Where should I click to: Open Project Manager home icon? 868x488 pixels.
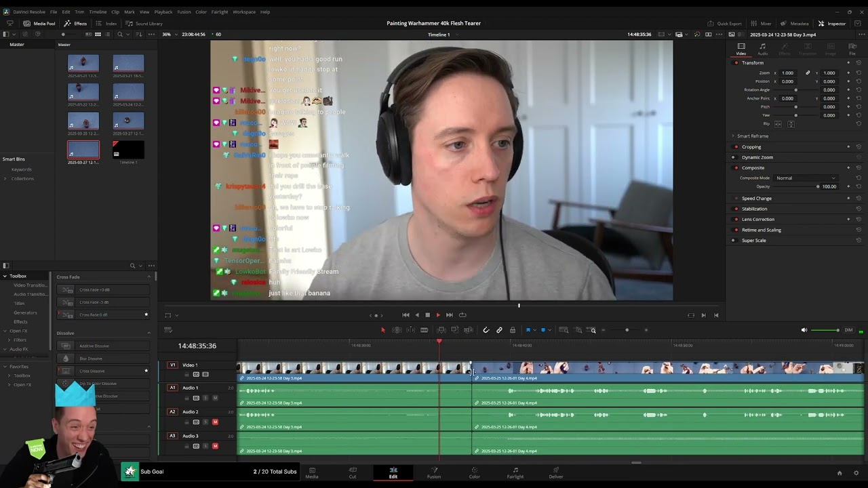point(840,473)
